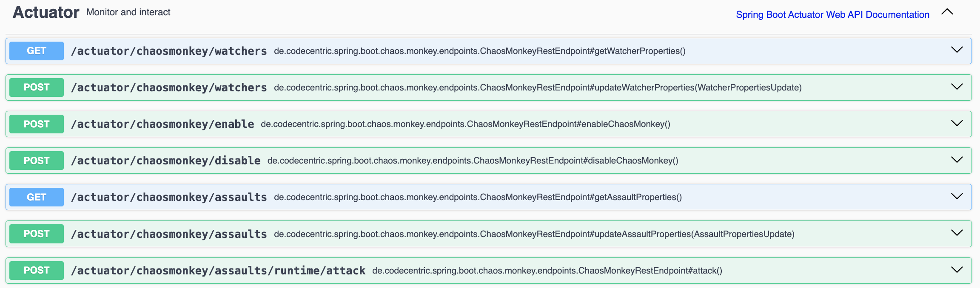Screen dimensions: 980x288
Task: Expand POST assaults/runtime/attack chevron
Action: click(957, 270)
